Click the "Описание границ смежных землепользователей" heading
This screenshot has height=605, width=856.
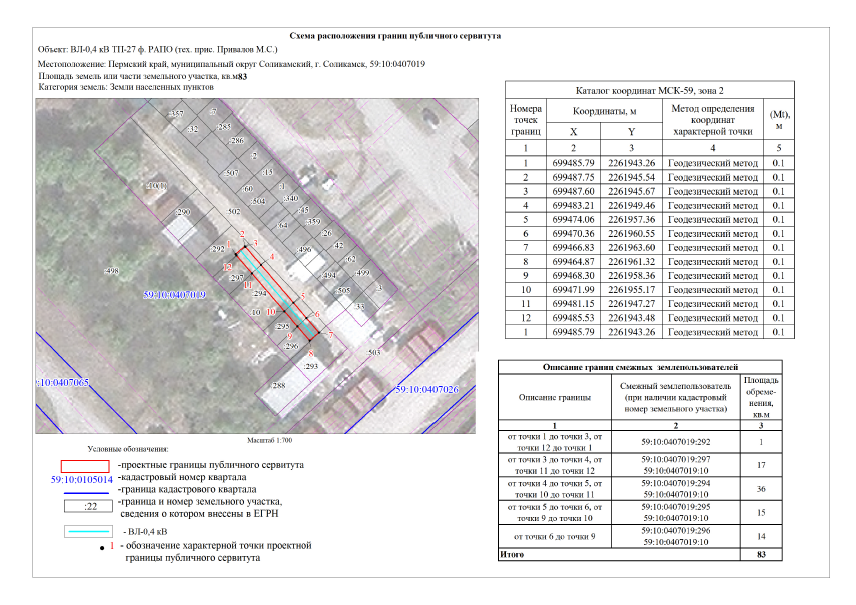(640, 367)
